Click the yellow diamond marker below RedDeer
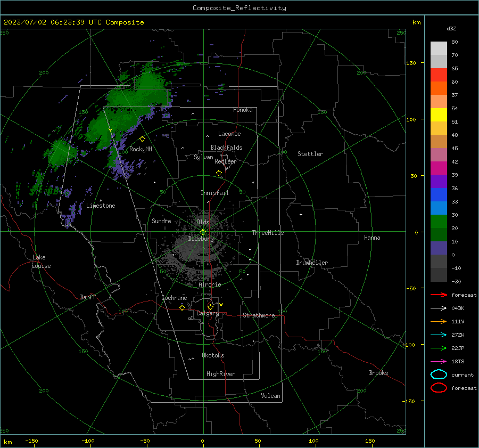Screen dimensions: 479x448 (219, 173)
